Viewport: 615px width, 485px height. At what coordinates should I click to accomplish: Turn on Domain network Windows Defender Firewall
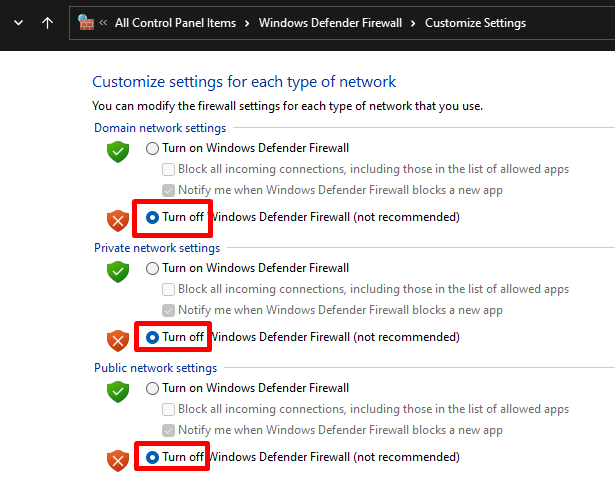click(153, 148)
